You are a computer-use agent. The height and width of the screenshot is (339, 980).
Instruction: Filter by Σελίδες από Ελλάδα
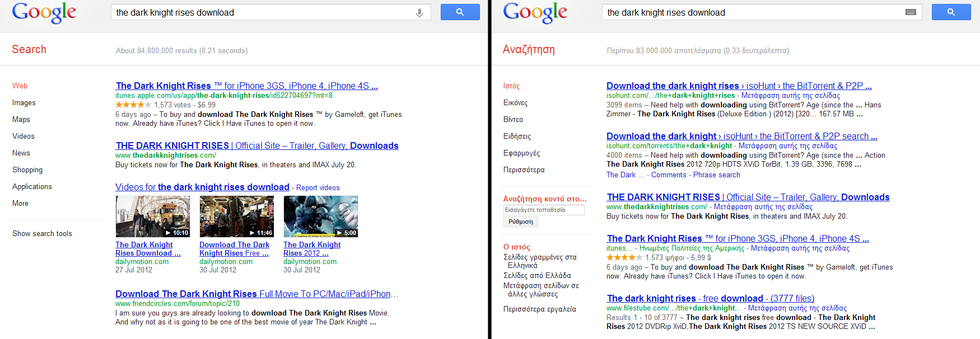tap(537, 275)
